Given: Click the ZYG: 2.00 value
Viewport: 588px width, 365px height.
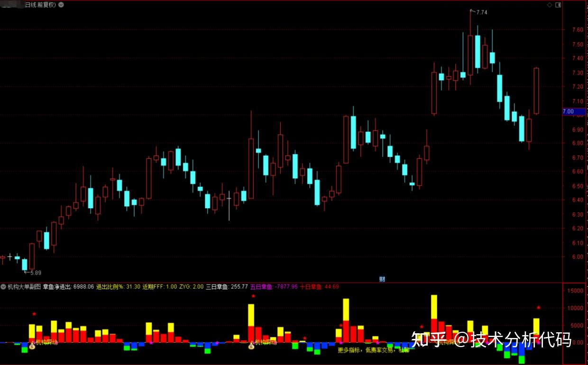Looking at the screenshot, I should click(192, 287).
